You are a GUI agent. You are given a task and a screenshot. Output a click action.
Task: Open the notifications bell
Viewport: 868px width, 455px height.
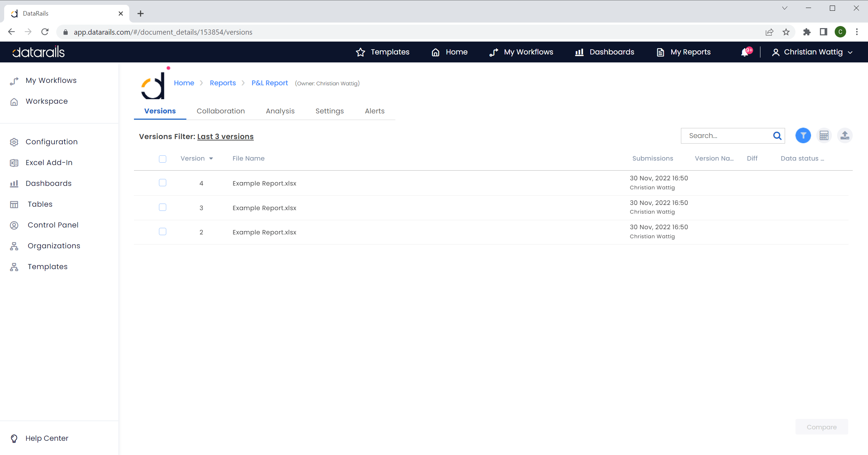pyautogui.click(x=744, y=52)
